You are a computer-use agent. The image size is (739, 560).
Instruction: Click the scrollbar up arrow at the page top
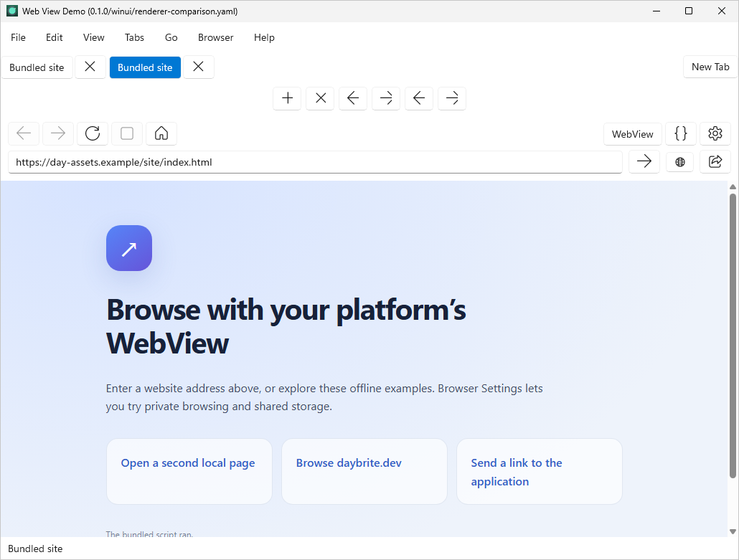[733, 187]
